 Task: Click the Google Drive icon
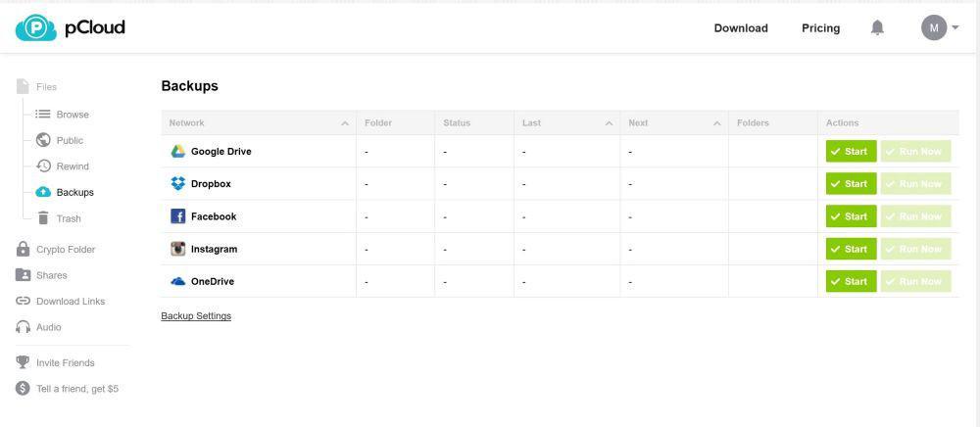click(x=178, y=152)
